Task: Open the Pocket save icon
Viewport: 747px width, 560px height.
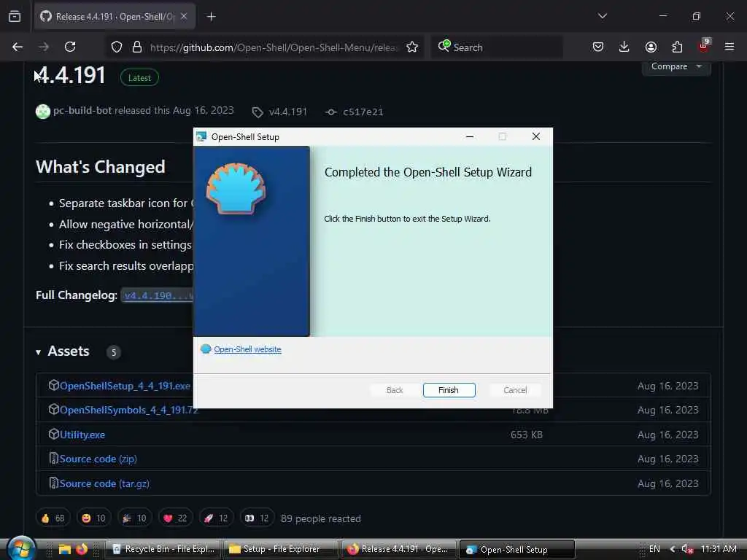Action: (598, 47)
